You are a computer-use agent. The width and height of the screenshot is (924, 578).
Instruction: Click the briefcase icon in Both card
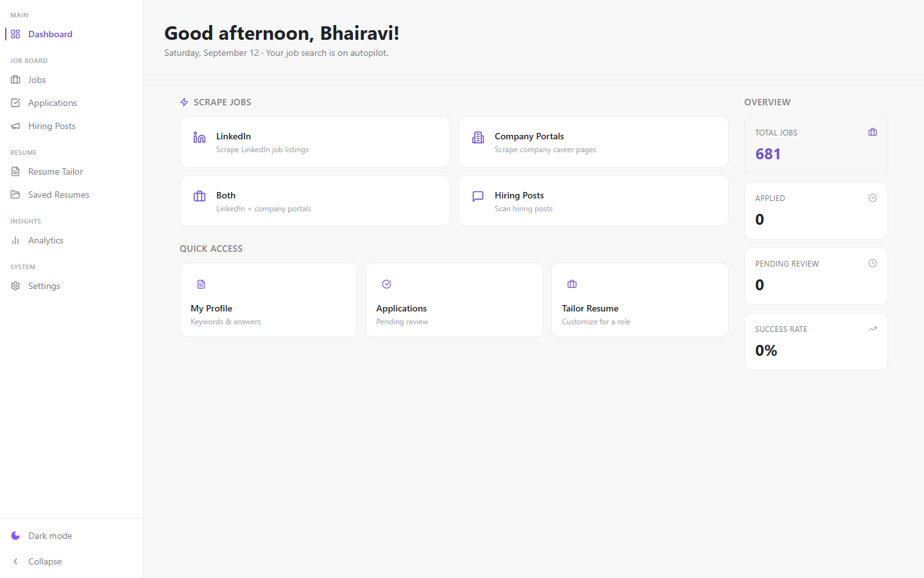pyautogui.click(x=200, y=197)
